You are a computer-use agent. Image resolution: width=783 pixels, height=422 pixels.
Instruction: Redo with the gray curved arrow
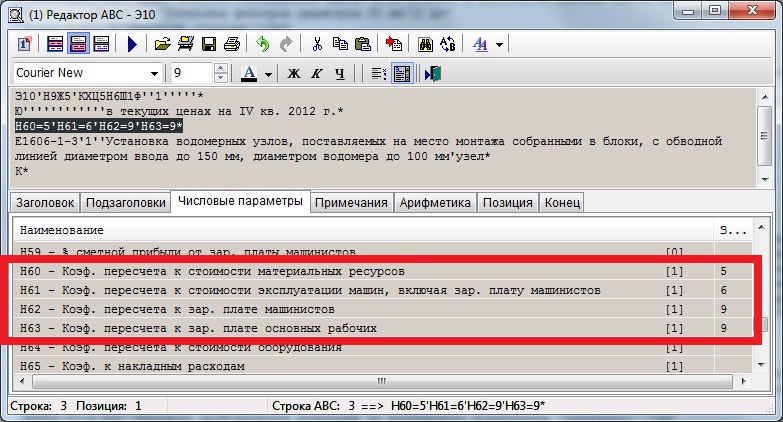point(285,44)
